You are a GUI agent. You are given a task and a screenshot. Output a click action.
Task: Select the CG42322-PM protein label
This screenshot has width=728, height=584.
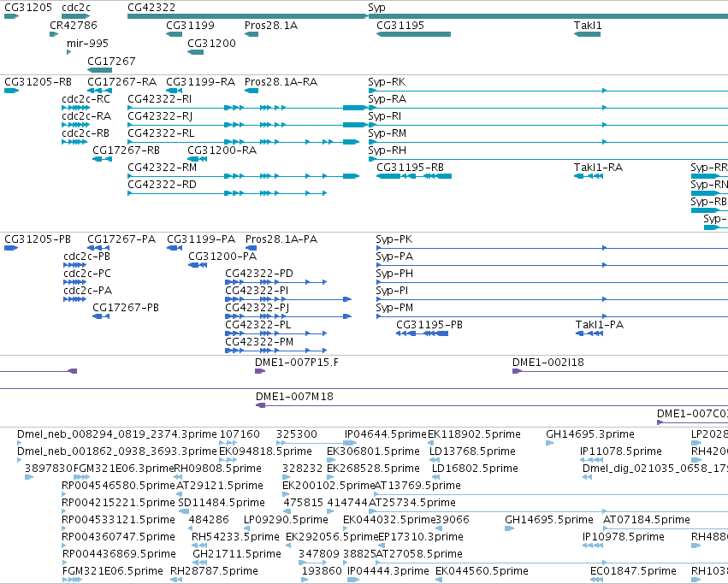pos(259,342)
